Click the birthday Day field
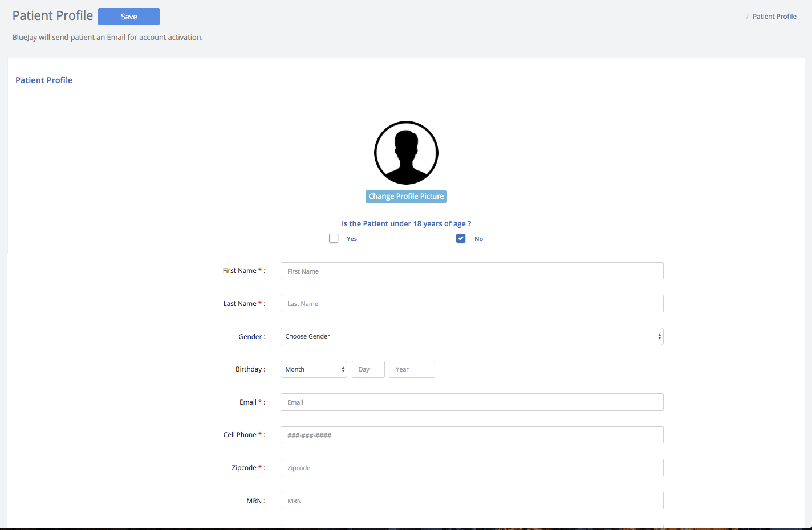812x530 pixels. point(368,369)
